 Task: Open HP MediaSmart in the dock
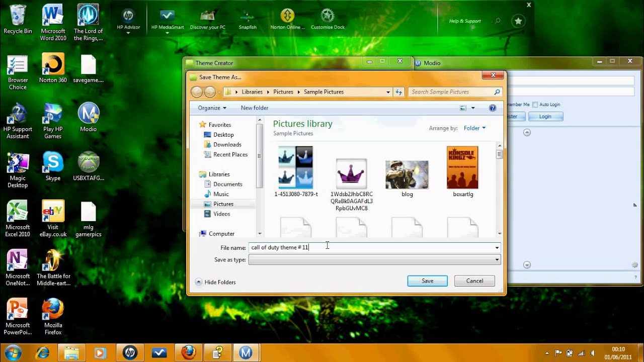[x=168, y=19]
